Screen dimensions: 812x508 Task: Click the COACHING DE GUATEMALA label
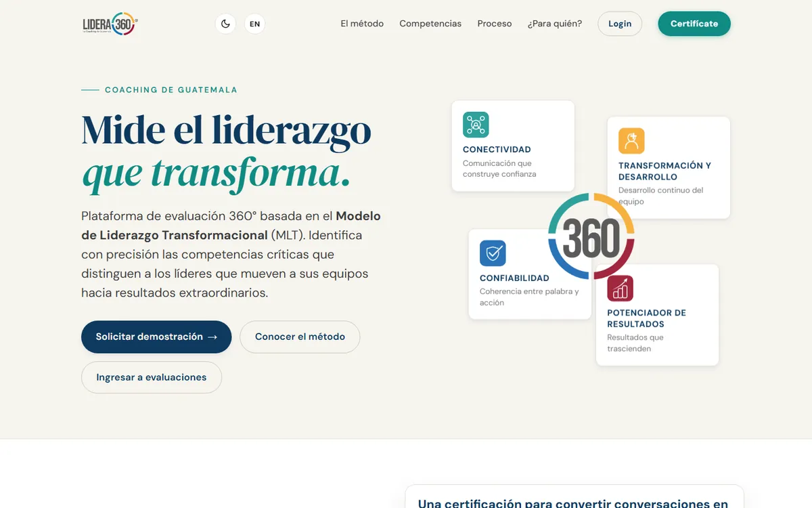[x=171, y=89]
